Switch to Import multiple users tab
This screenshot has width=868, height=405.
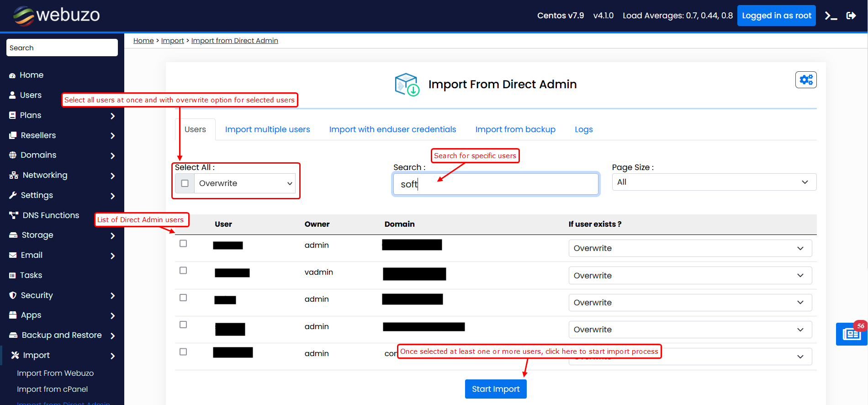[267, 129]
